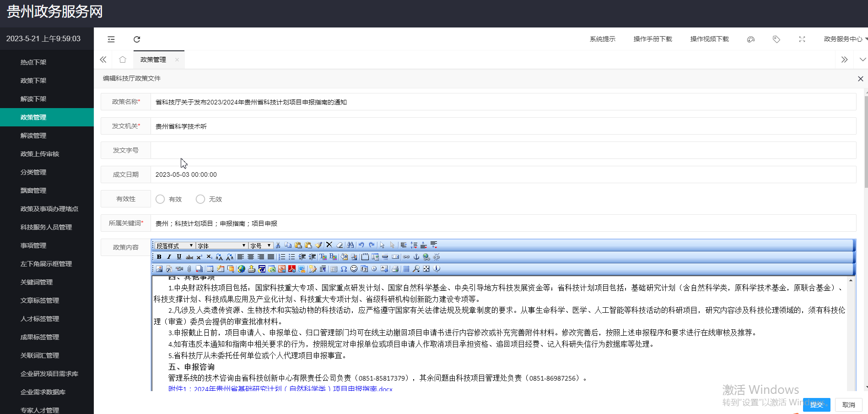Viewport: 868px width, 414px height.
Task: Go to home tab icon
Action: 122,60
